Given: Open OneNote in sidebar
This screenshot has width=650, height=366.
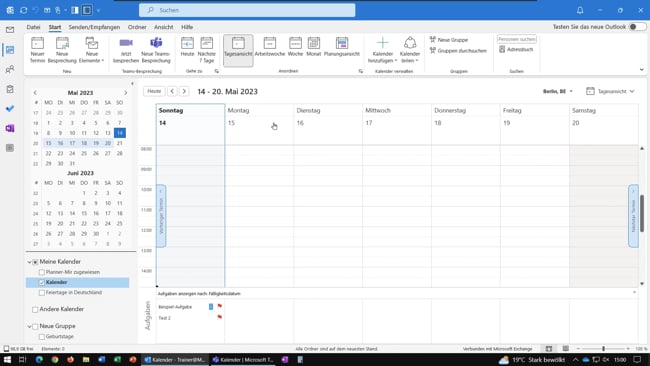Looking at the screenshot, I should [x=10, y=128].
